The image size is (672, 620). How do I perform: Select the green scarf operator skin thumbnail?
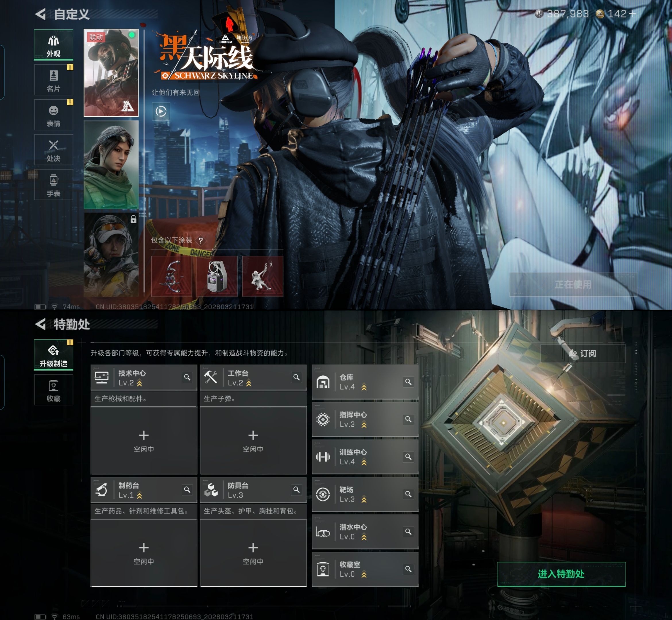111,165
